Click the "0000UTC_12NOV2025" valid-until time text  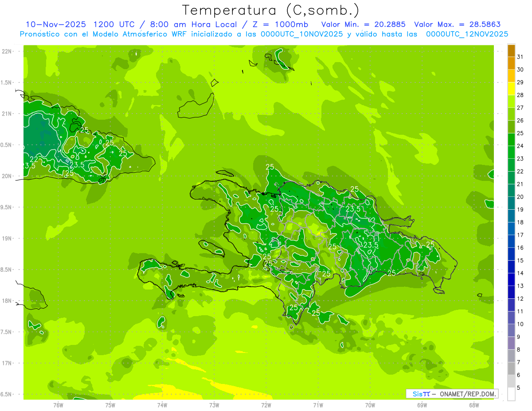(467, 34)
